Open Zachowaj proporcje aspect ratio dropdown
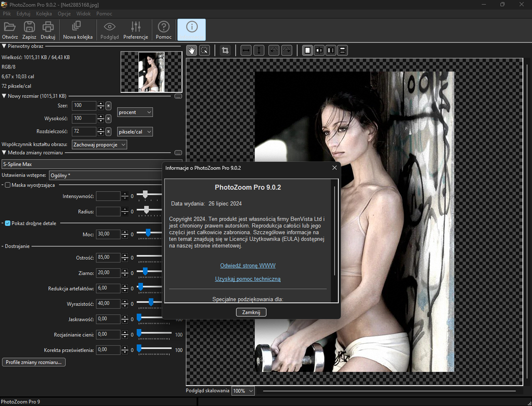The height and width of the screenshot is (406, 532). [x=99, y=145]
